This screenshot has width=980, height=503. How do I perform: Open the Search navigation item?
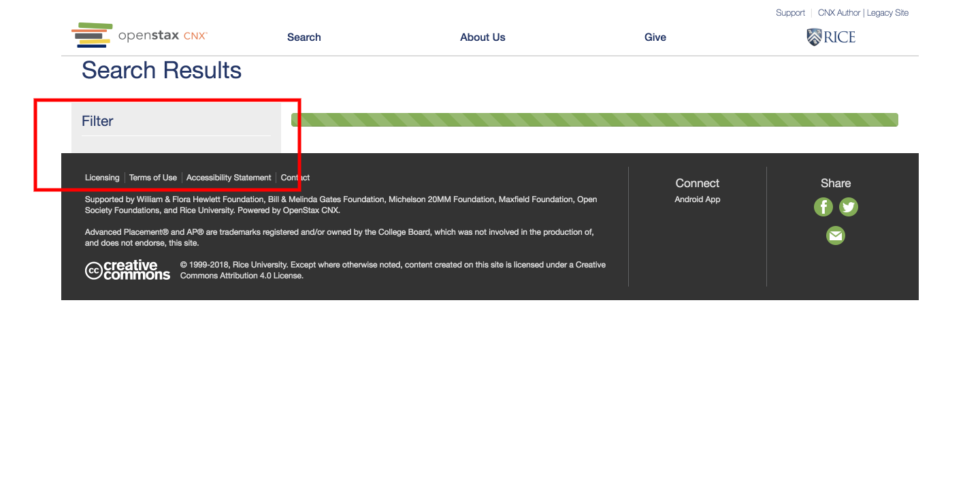click(304, 37)
